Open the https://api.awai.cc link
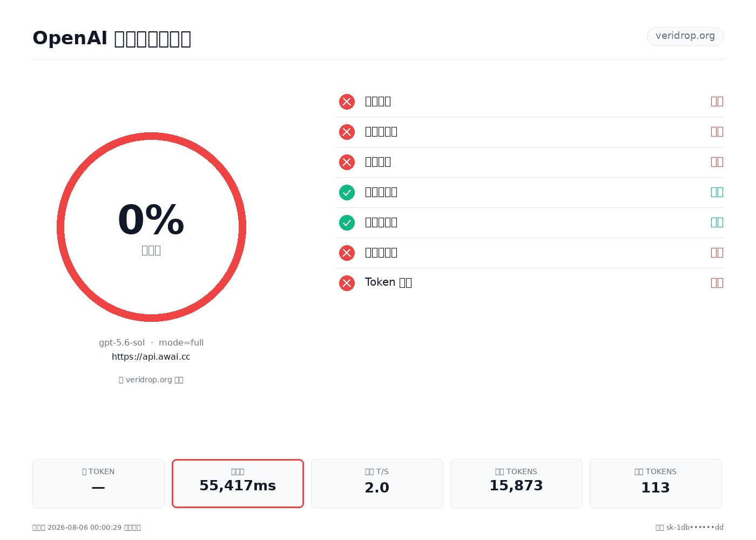756x540 pixels. [x=151, y=357]
